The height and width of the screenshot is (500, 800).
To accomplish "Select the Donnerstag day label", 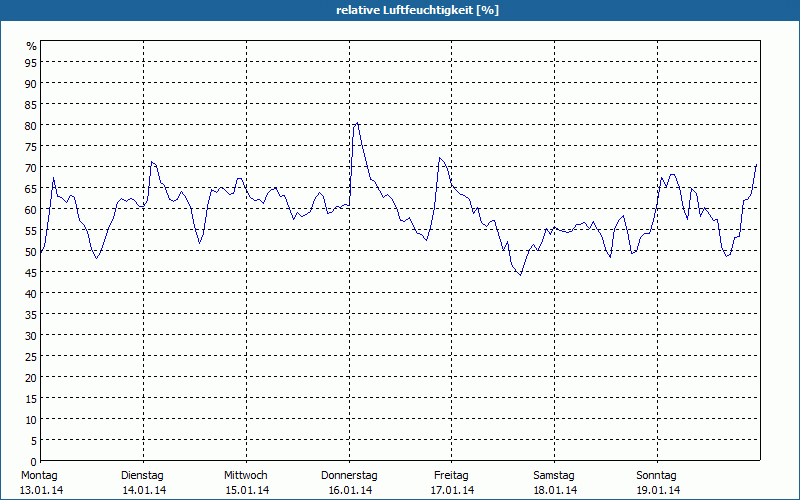I will tap(349, 475).
